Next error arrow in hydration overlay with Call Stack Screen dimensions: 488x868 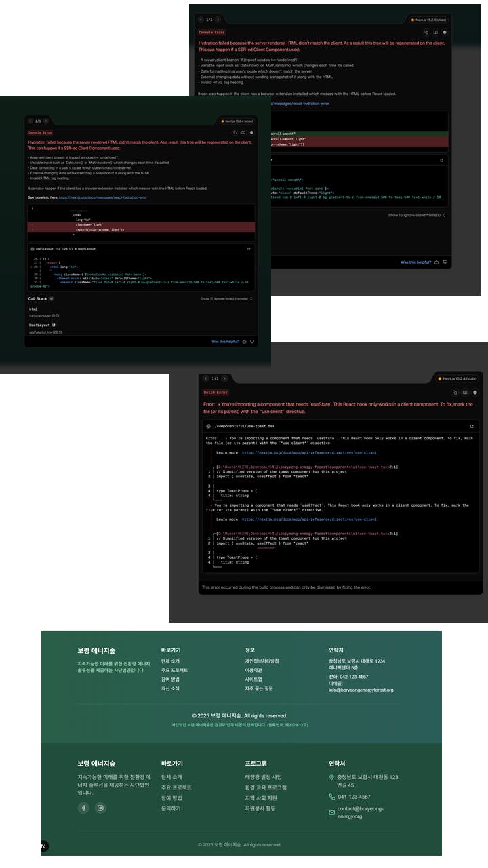tap(45, 121)
